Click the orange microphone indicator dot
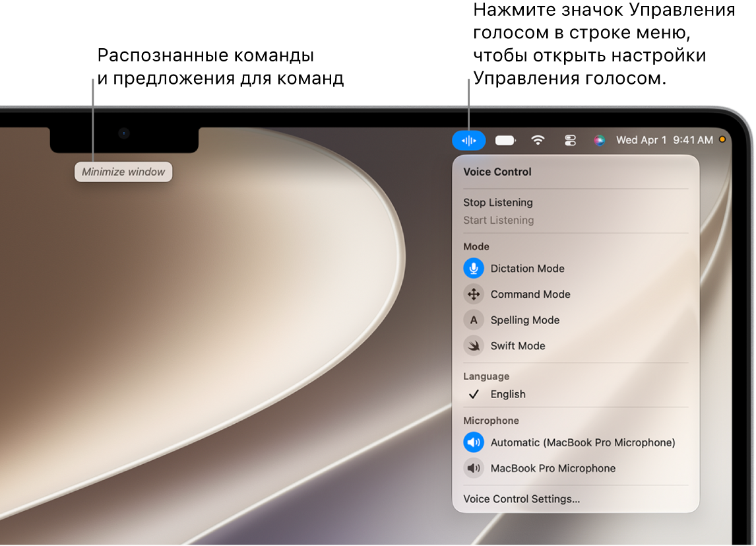 coord(722,139)
